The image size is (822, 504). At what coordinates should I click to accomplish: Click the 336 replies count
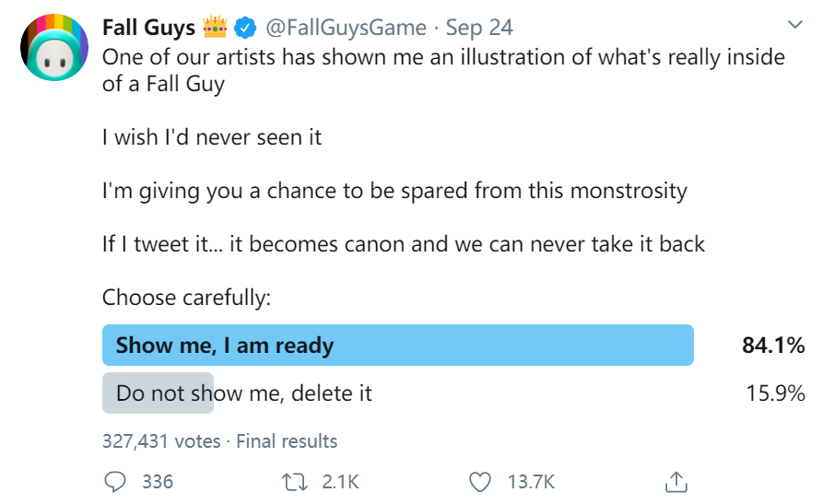(x=159, y=482)
